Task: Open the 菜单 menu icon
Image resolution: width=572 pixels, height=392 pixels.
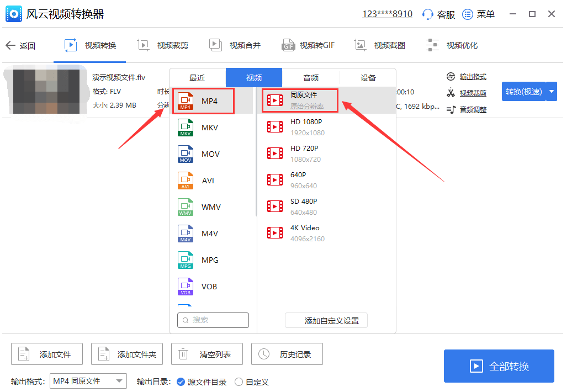Action: (468, 14)
